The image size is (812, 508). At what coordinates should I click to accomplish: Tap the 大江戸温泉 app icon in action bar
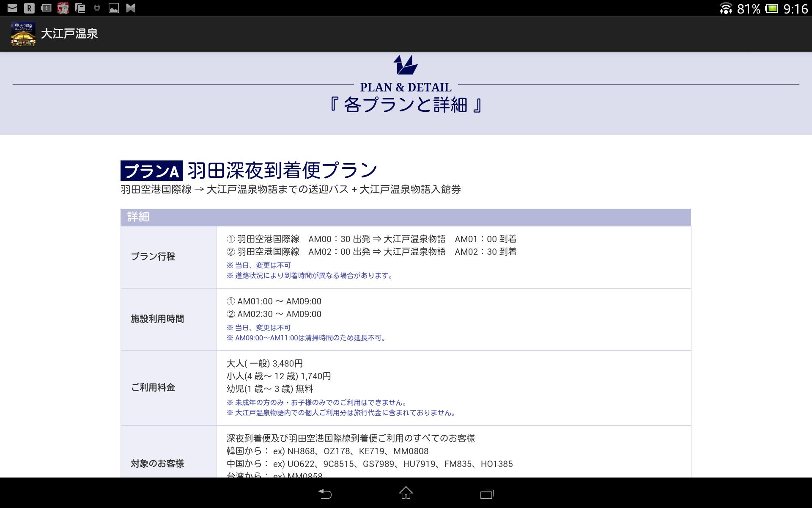pos(23,34)
